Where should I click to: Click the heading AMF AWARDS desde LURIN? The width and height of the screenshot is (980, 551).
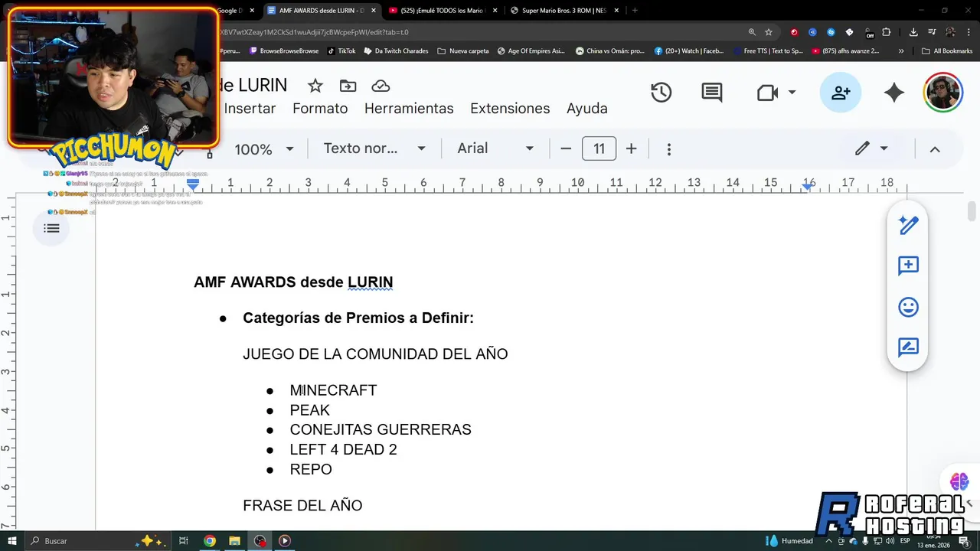pos(293,282)
